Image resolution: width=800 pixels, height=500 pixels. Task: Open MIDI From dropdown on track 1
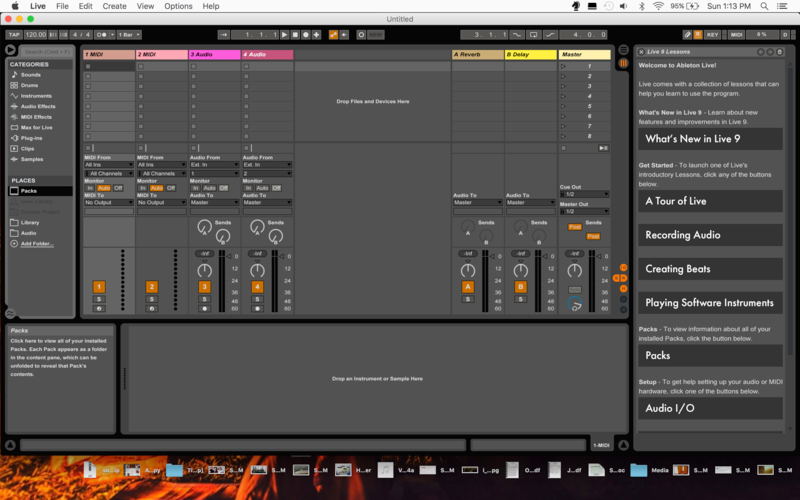coord(109,165)
